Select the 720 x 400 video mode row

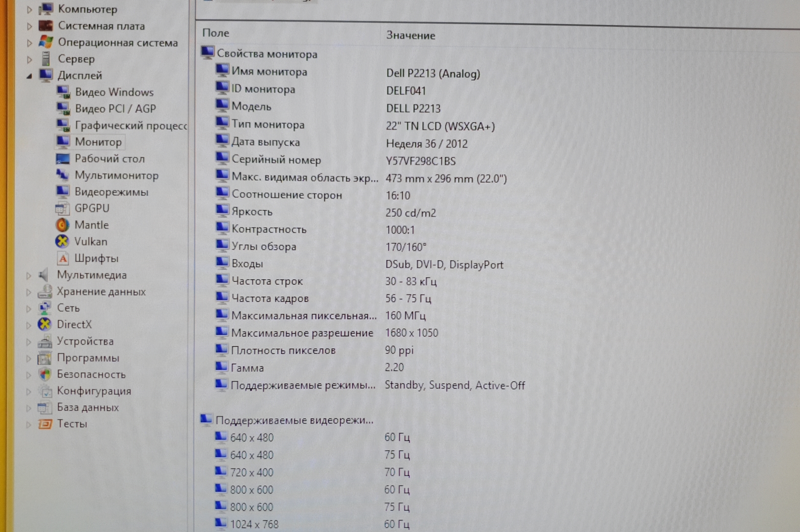coord(312,472)
